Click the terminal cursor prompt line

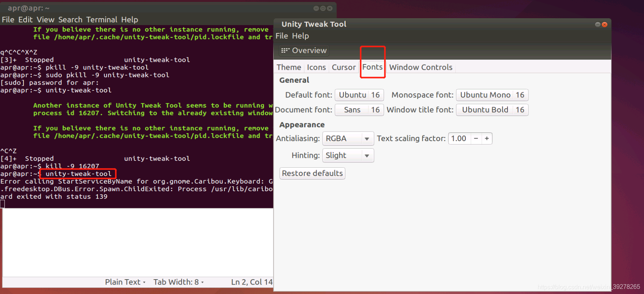[x=3, y=204]
